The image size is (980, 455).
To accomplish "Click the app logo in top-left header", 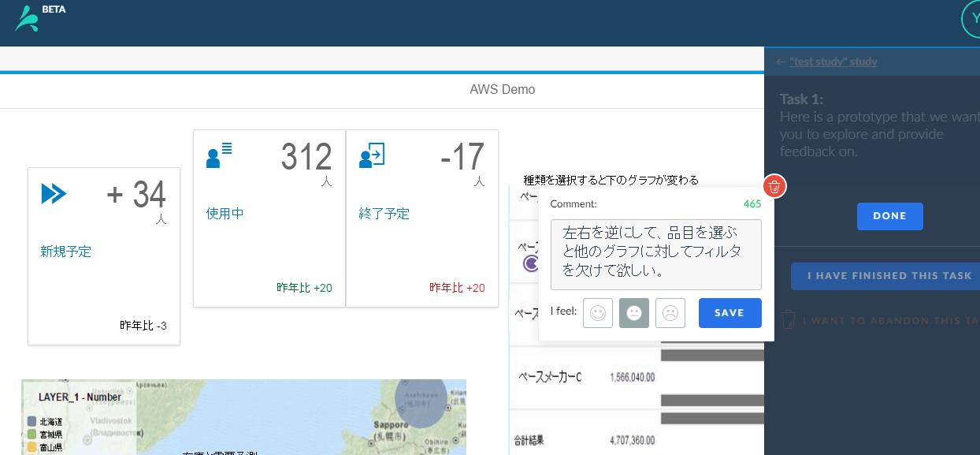I will click(27, 18).
